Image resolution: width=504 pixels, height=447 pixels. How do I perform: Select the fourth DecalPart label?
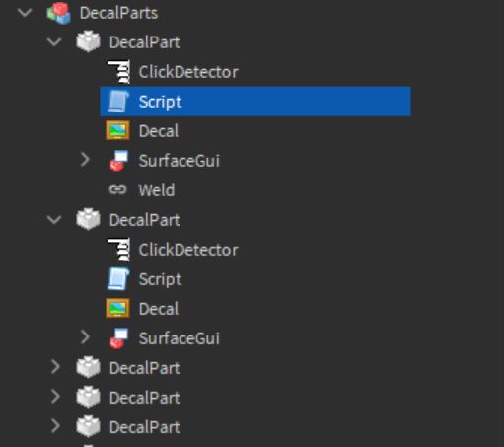145,398
